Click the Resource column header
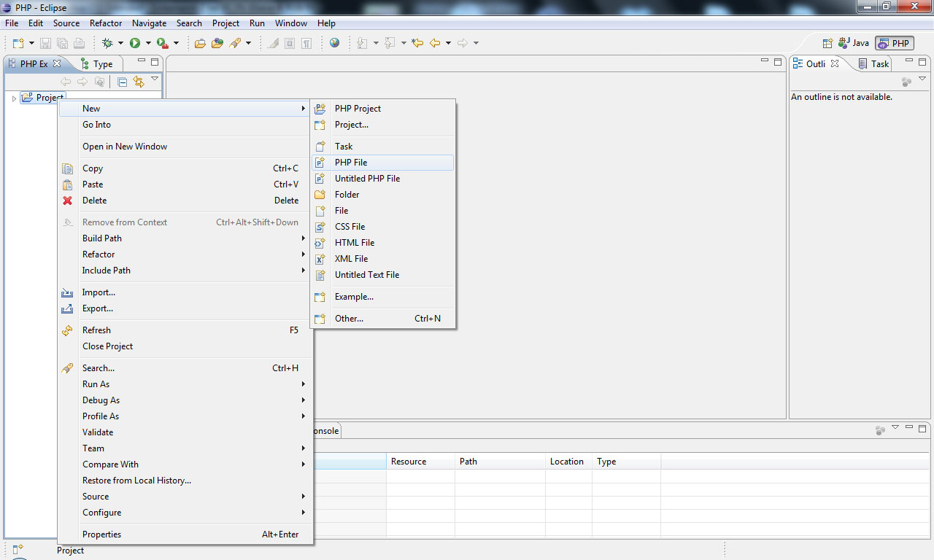This screenshot has height=560, width=934. [x=420, y=462]
